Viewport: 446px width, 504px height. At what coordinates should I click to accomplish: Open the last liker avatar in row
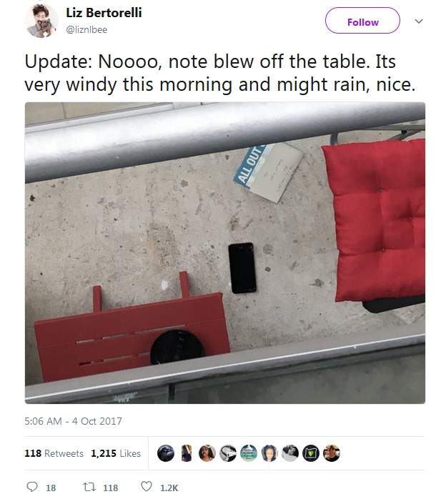(332, 453)
